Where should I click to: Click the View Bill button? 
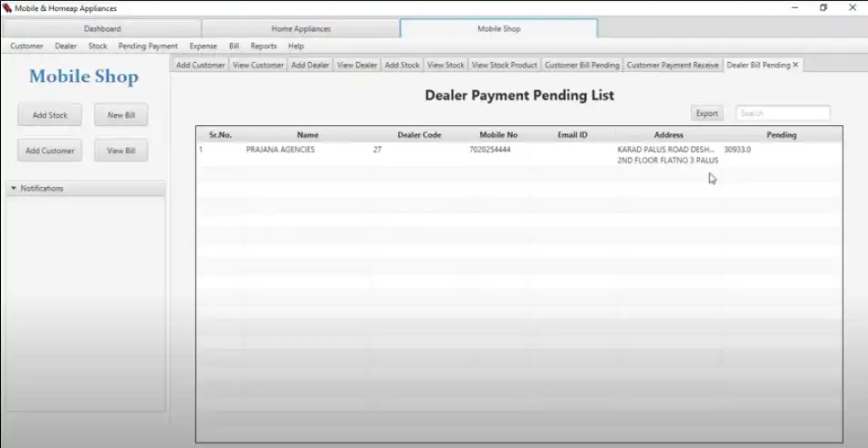(x=120, y=151)
